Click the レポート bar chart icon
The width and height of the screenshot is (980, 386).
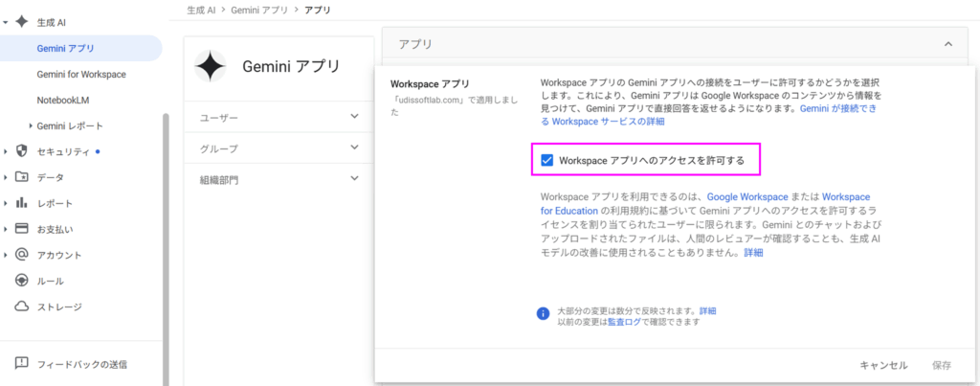[22, 203]
